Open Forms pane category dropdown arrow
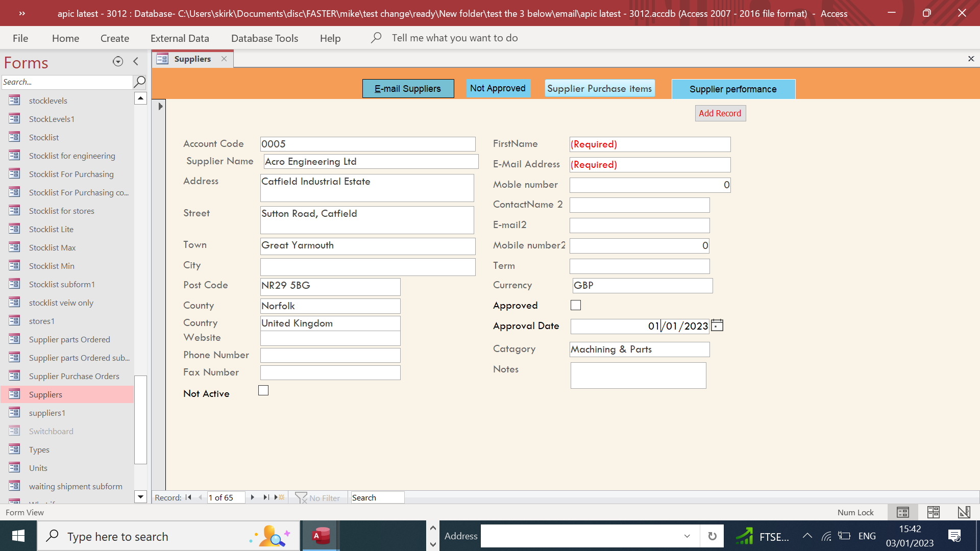The image size is (980, 551). 118,62
